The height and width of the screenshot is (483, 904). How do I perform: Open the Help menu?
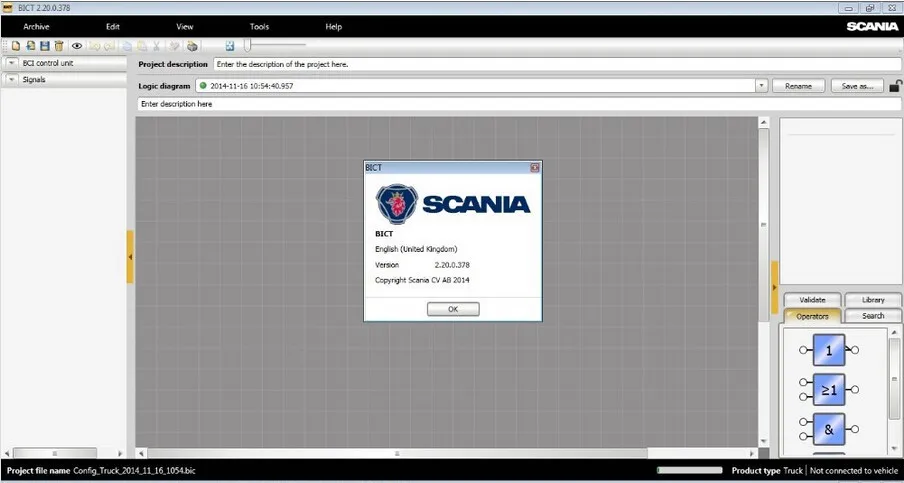(333, 27)
